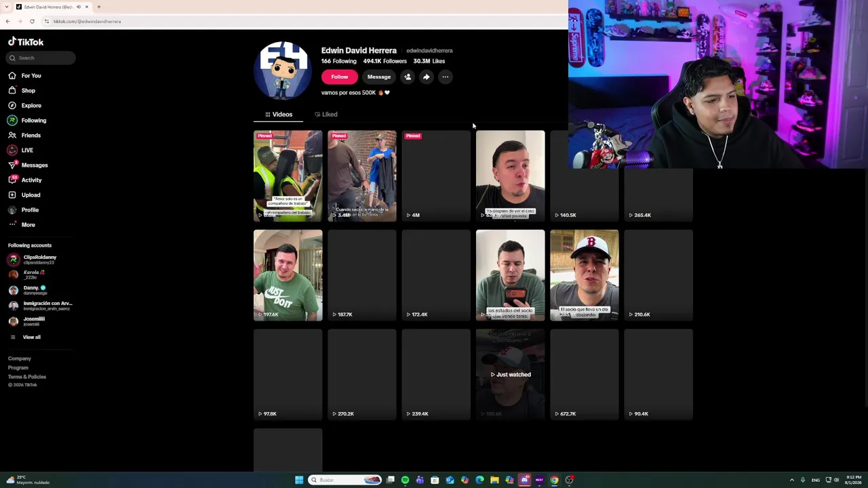This screenshot has height=488, width=868.
Task: Open Spotify from the taskbar
Action: (x=405, y=480)
